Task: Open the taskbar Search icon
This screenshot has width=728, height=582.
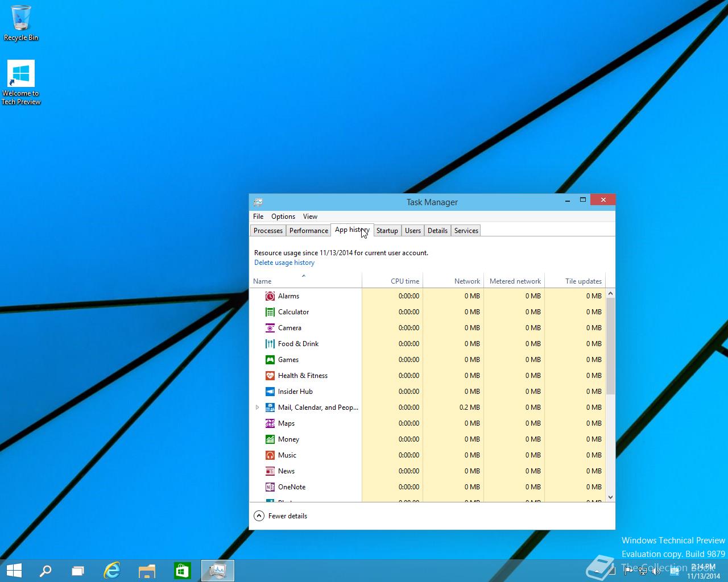Action: pos(45,570)
